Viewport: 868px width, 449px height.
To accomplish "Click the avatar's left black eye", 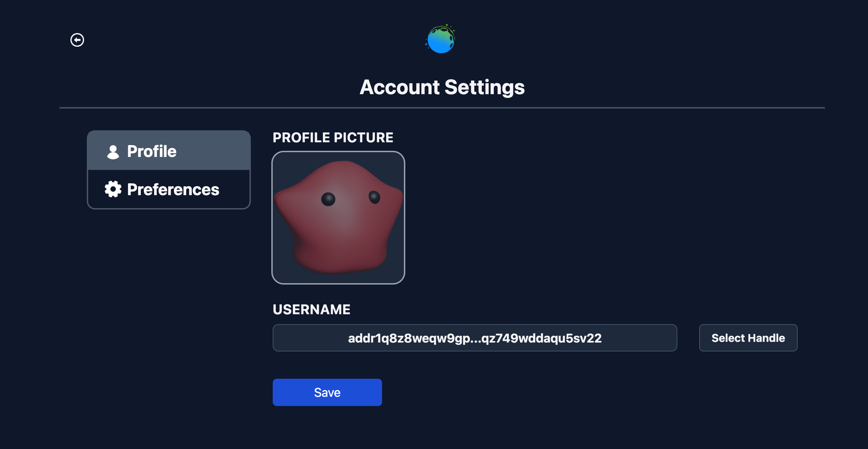I will (328, 199).
